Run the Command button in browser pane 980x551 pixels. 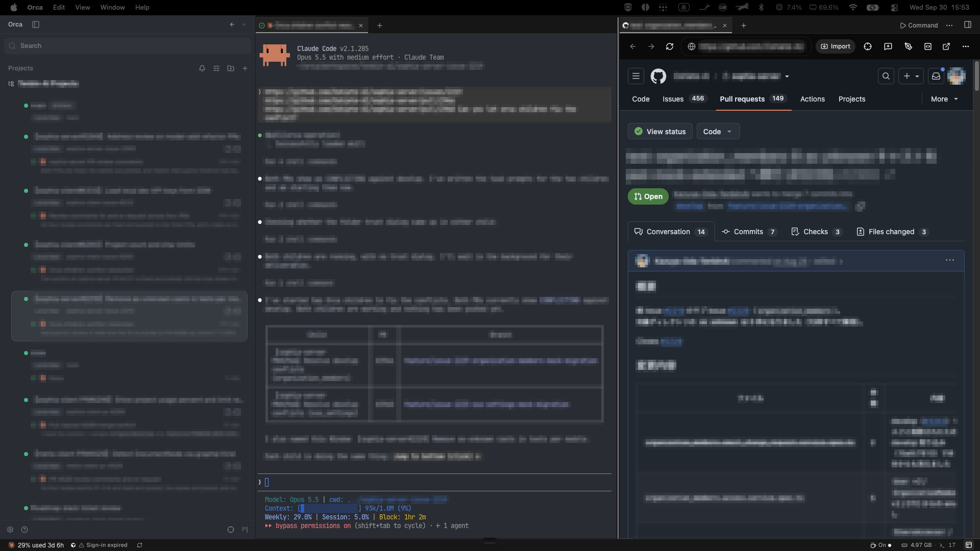(x=919, y=26)
